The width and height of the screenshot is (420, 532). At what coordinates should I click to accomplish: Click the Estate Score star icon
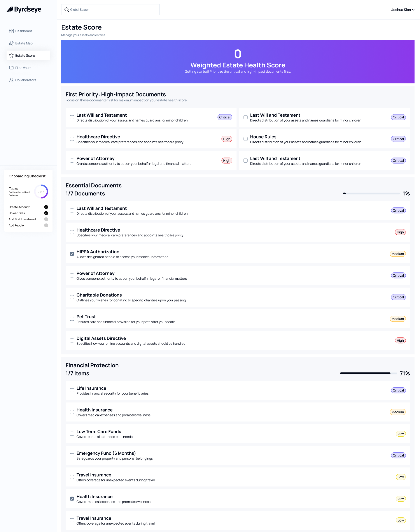tap(11, 55)
